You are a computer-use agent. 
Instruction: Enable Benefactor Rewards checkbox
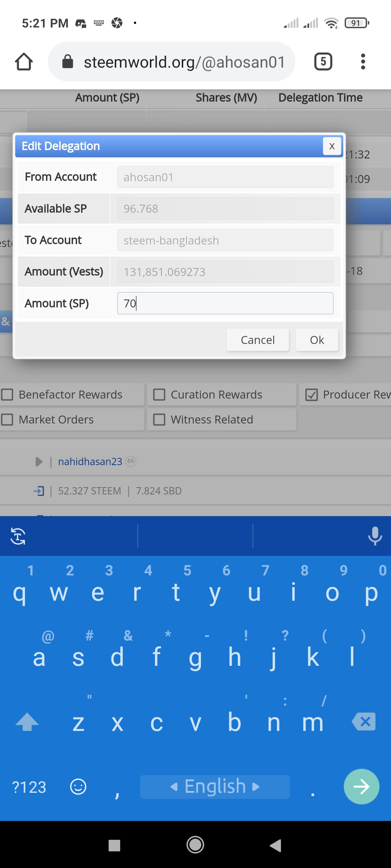pos(7,395)
